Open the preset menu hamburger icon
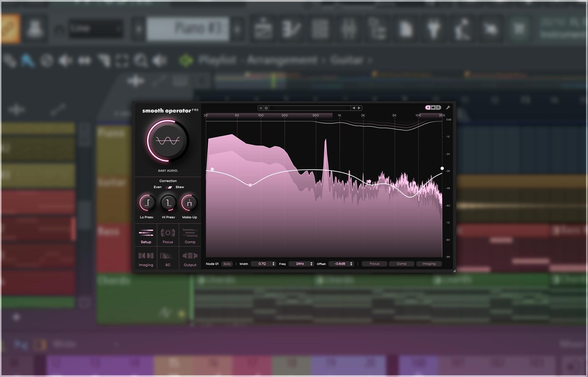Viewport: 588px width, 377px height. [261, 108]
